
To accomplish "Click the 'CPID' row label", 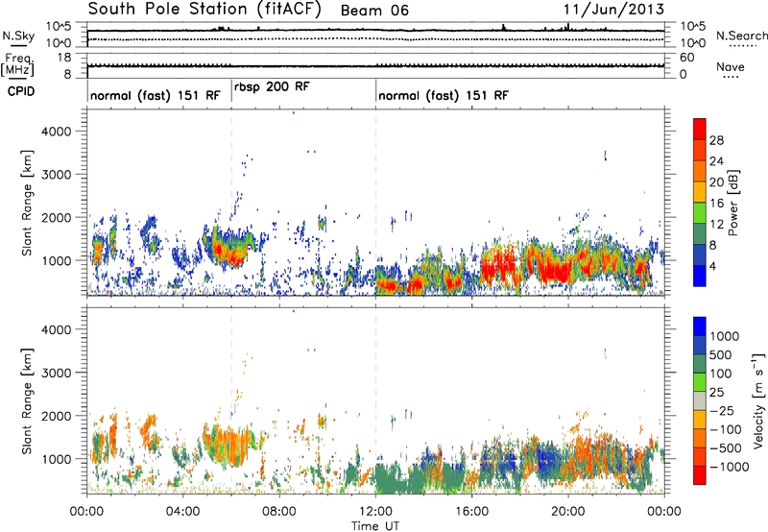I will coord(21,91).
